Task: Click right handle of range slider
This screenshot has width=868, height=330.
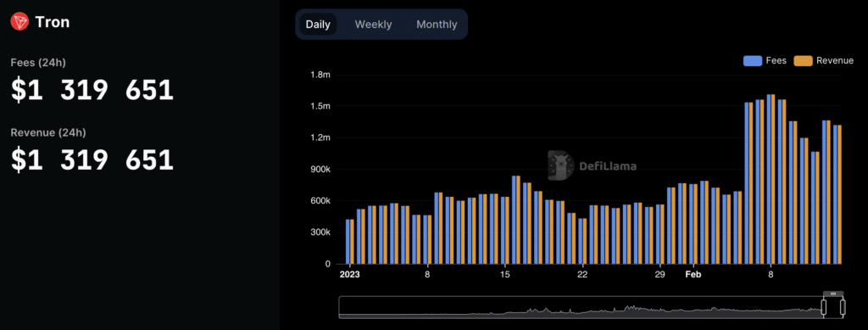Action: pyautogui.click(x=843, y=307)
